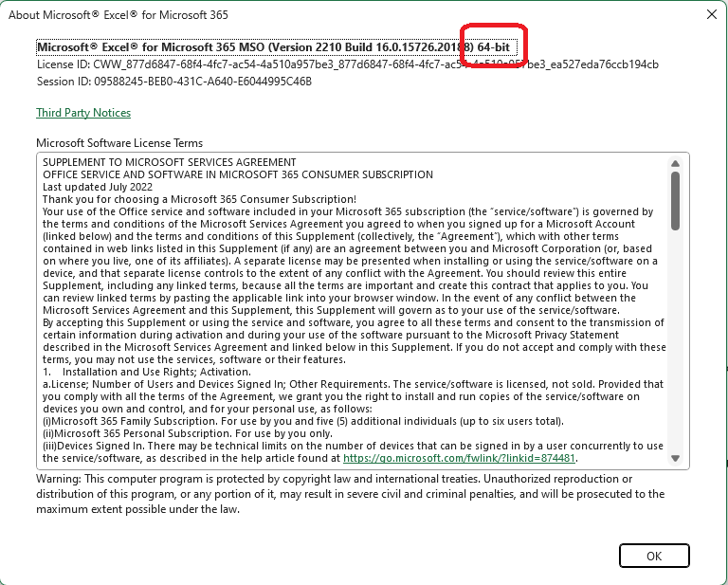Open the go.microsoft.com fwlink 874481 link
The height and width of the screenshot is (585, 728).
point(459,458)
